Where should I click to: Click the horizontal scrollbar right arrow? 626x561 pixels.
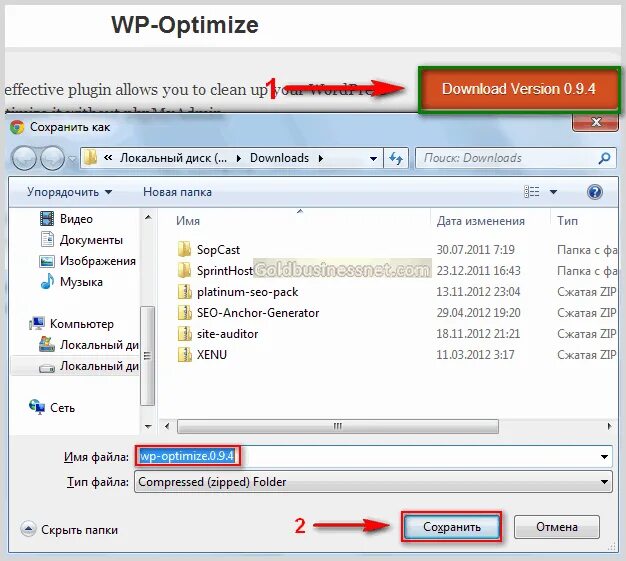point(609,426)
